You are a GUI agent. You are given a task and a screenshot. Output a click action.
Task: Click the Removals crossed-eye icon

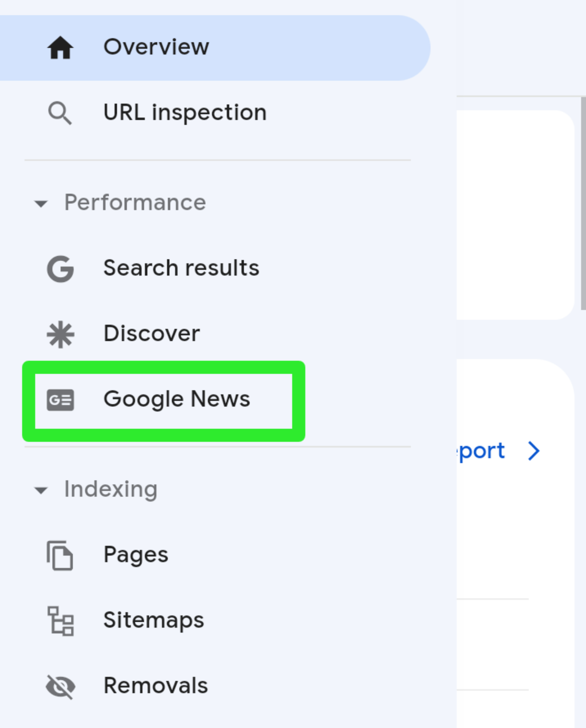60,686
